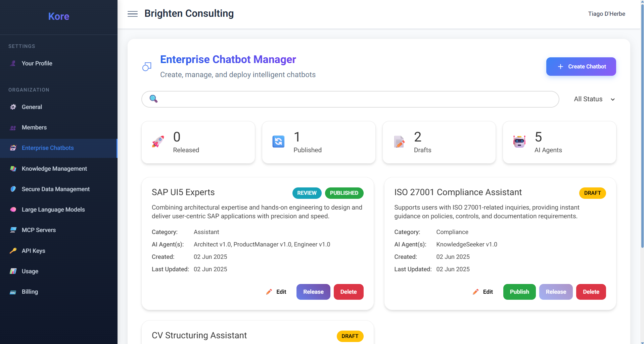Click the Kore logo
Screen dimensions: 644x344
(x=59, y=16)
